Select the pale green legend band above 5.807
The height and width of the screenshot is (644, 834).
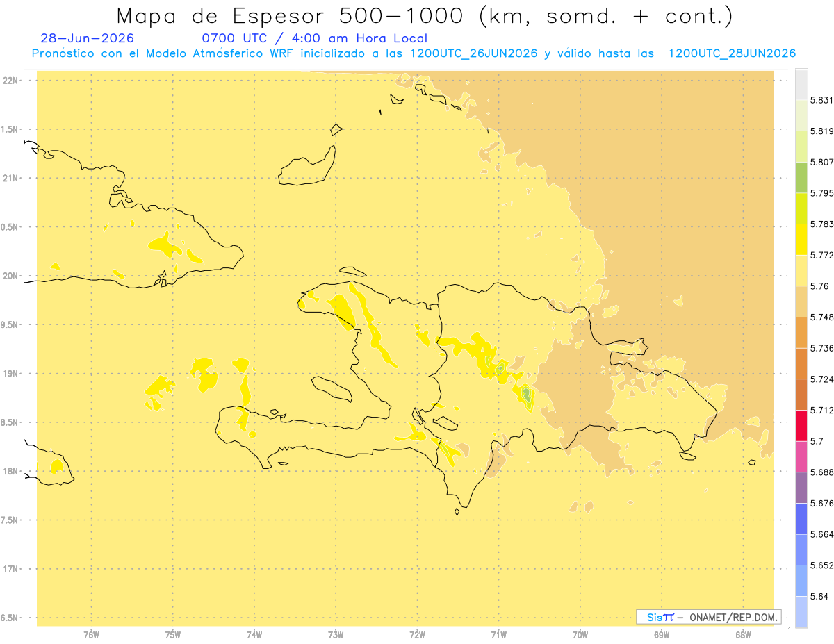tap(801, 147)
